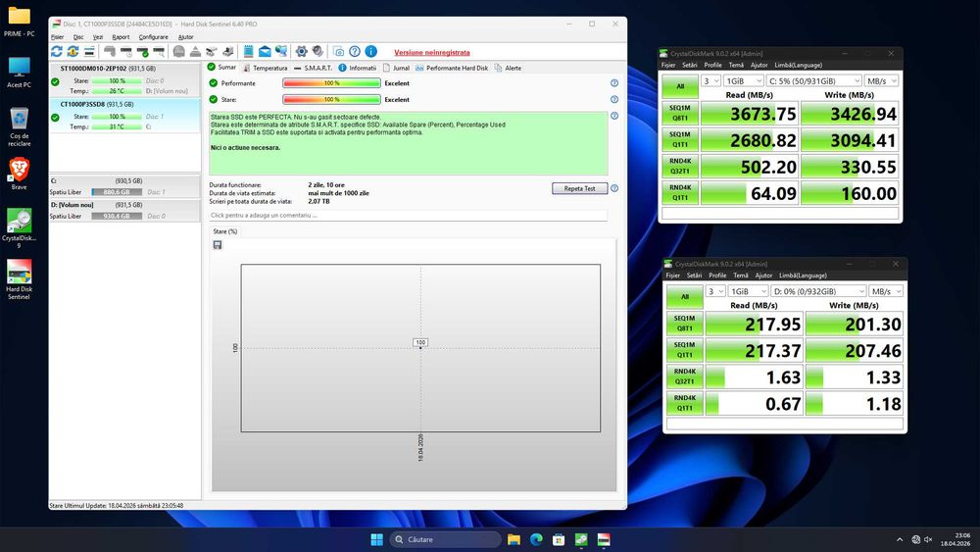Open 1GiB size dropdown in bottom CrystalDiskMark window
Screen dimensions: 980x552
point(748,291)
